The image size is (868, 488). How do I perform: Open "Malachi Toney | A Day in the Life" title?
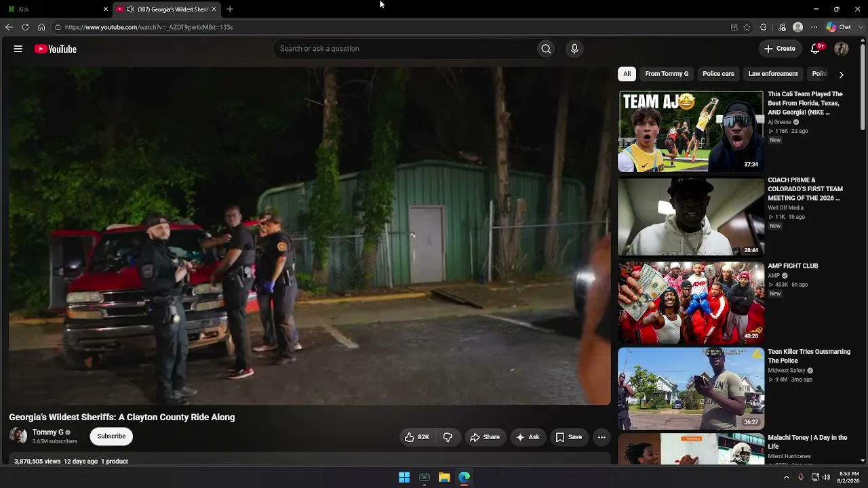coord(808,442)
